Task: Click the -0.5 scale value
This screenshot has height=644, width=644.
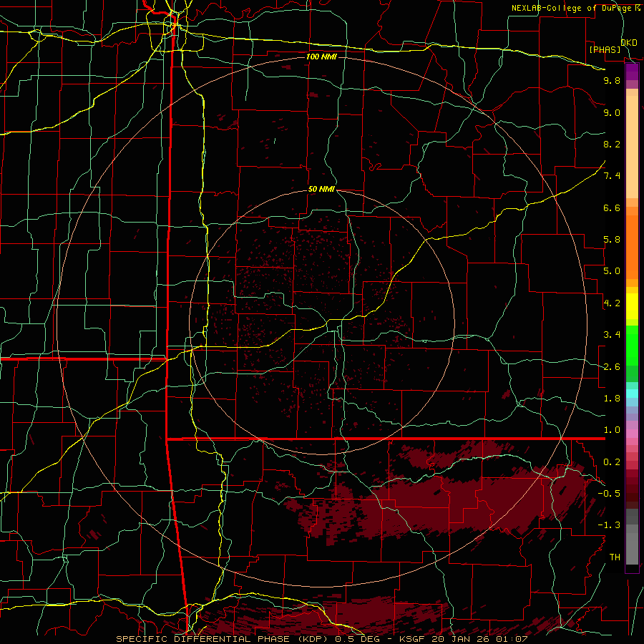Action: point(609,494)
